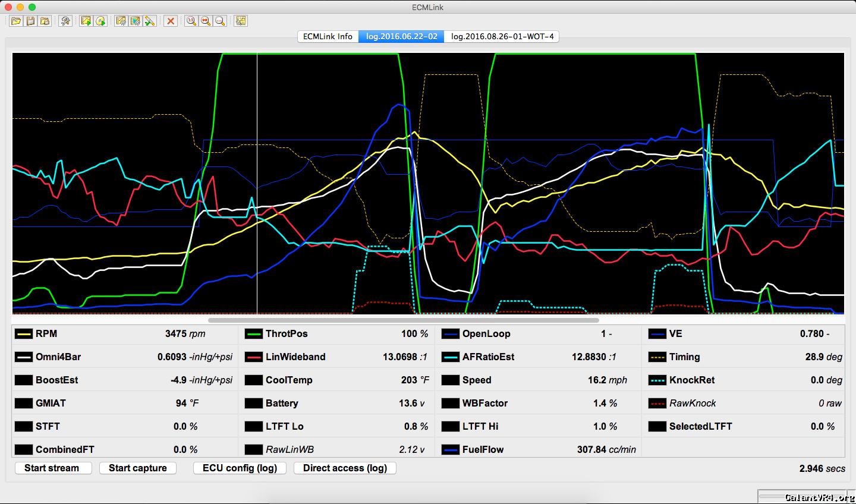Click the FuelFlow blue color swatch
This screenshot has height=504, width=856.
(451, 450)
